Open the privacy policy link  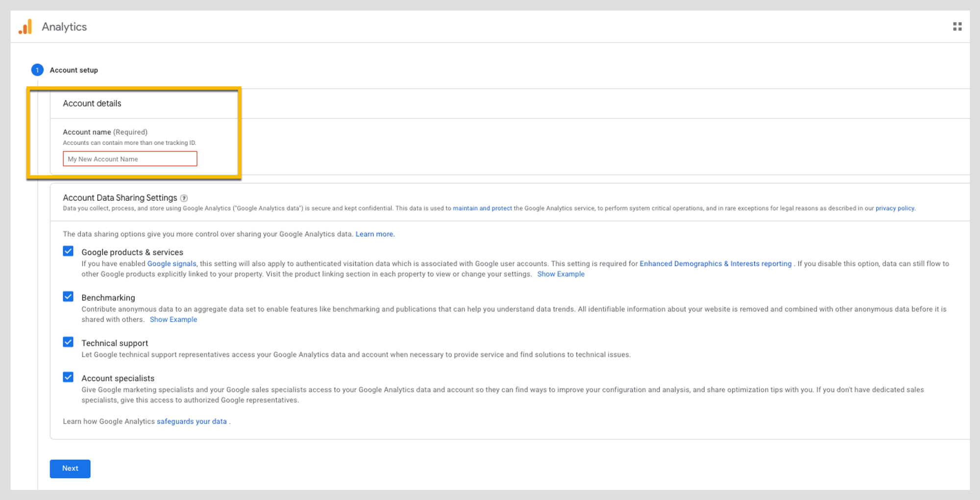click(x=895, y=209)
